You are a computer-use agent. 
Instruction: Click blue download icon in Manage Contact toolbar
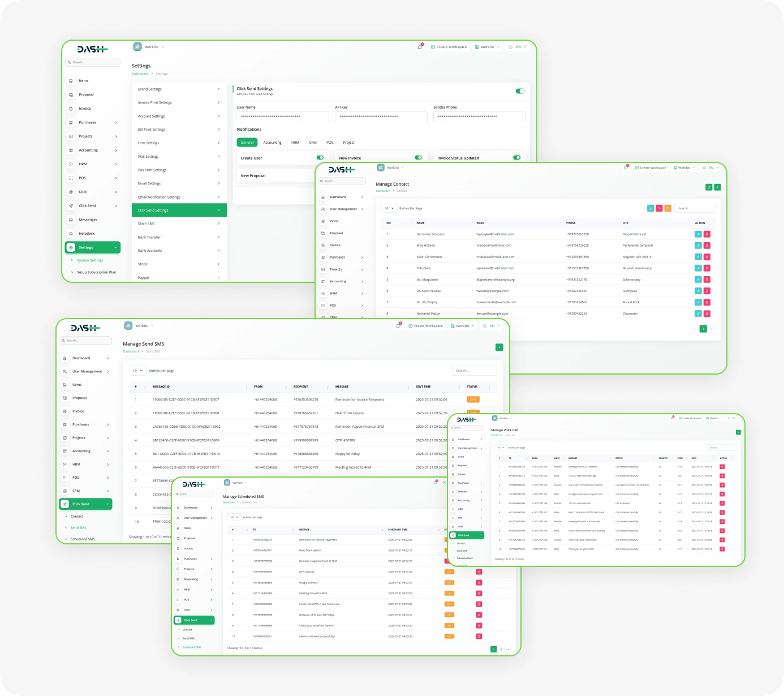(651, 208)
